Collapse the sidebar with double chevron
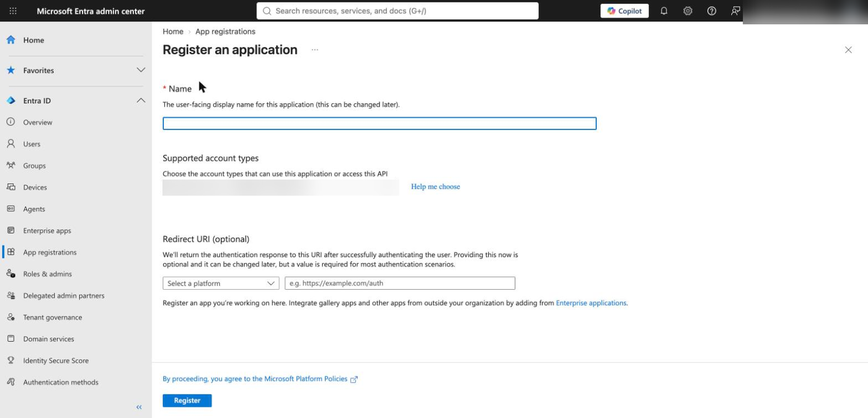 pos(139,407)
